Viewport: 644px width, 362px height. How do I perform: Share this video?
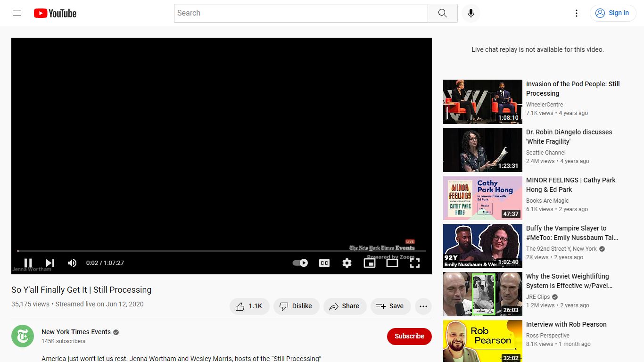(345, 306)
